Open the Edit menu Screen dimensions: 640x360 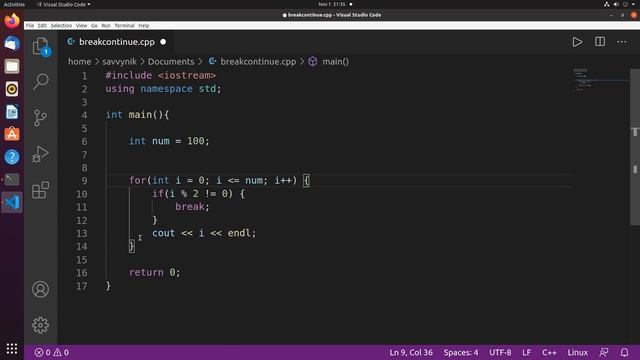(x=42, y=25)
